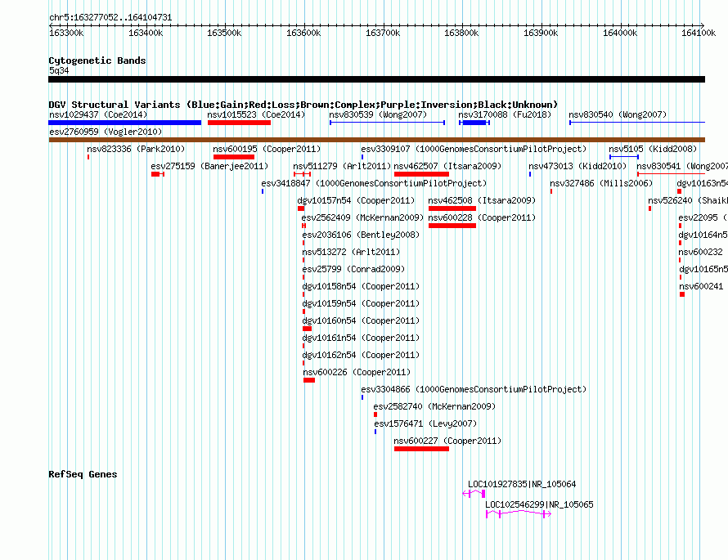Open variant esv275159 (Banerjee2011)
Screen dimensions: 728x560
pos(209,166)
